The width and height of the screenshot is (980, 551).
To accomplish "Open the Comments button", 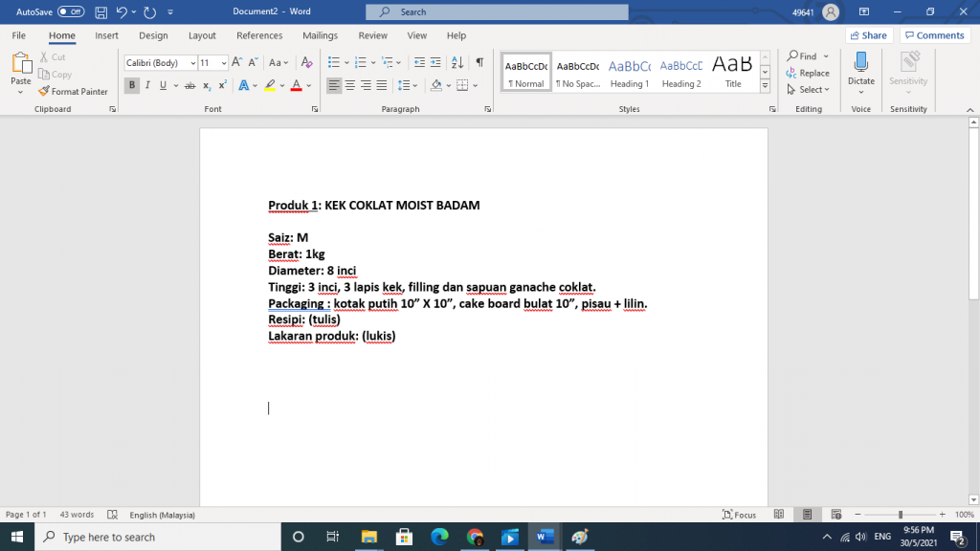I will point(935,35).
